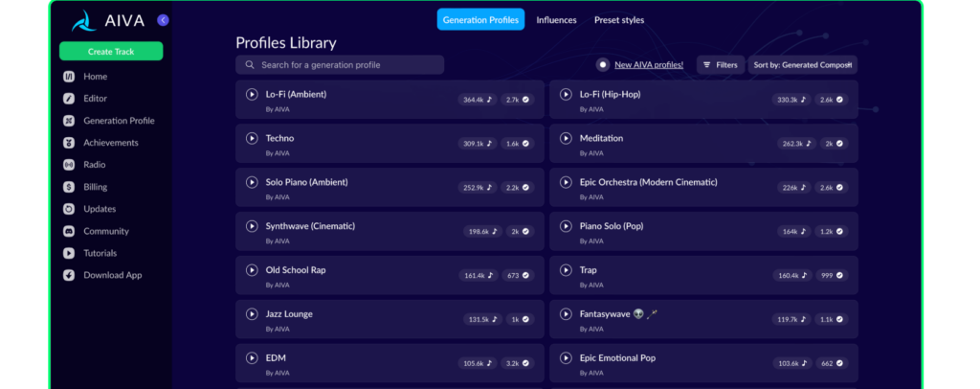Play the Old School Rap preview
Image resolution: width=980 pixels, height=389 pixels.
point(252,270)
